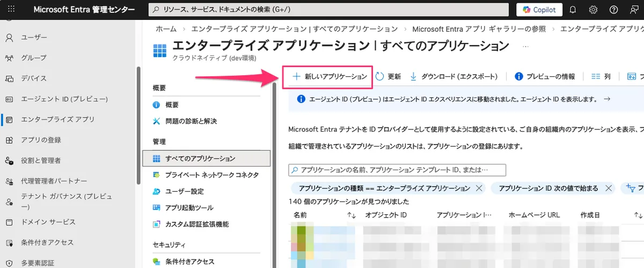Click the 役割と管理者 icon in sidebar
This screenshot has width=644, height=268.
9,160
